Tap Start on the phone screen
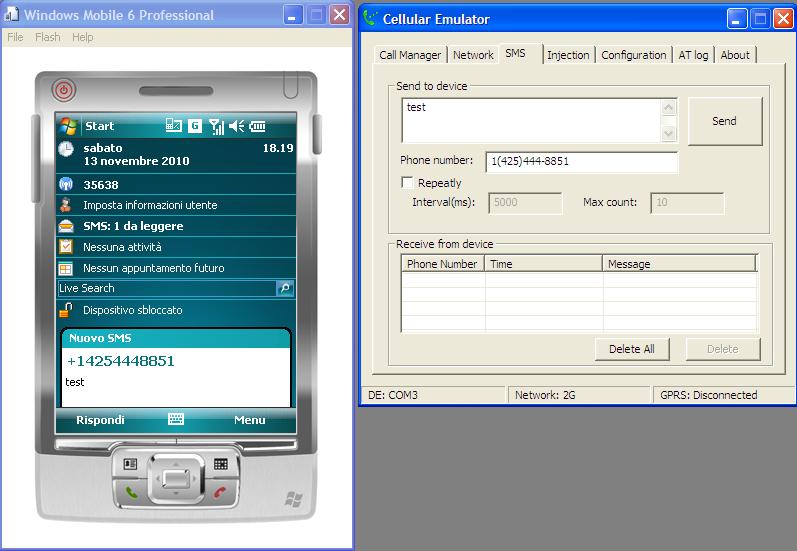This screenshot has width=797, height=551. pyautogui.click(x=100, y=126)
